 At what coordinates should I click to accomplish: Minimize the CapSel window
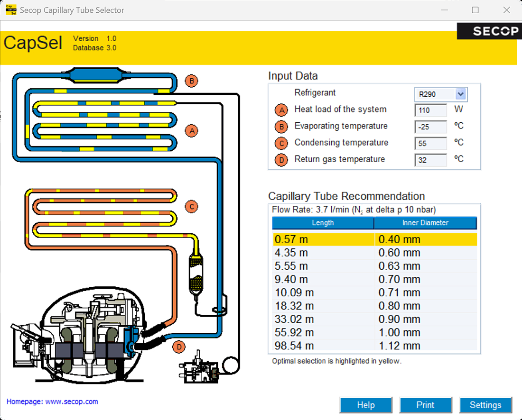click(445, 10)
